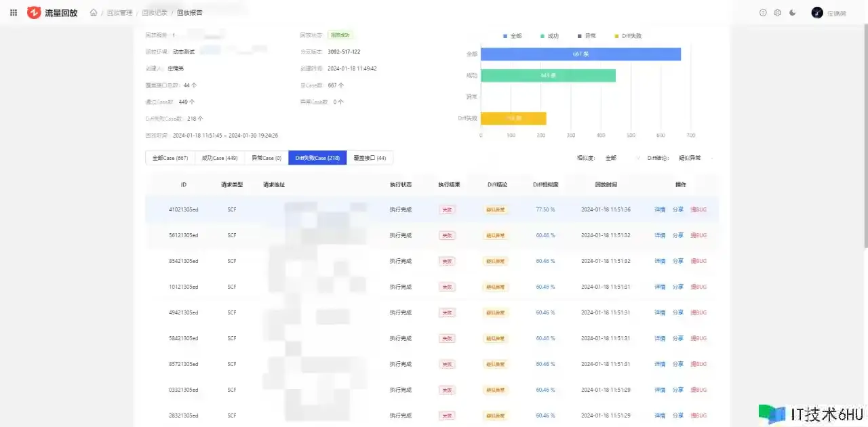Switch to the 成功Case (449) tab
The height and width of the screenshot is (427, 868).
[x=219, y=158]
